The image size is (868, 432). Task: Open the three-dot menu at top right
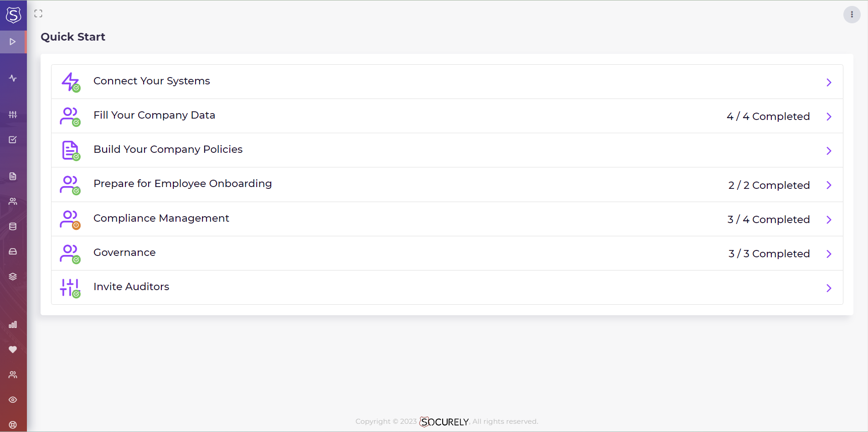tap(852, 14)
